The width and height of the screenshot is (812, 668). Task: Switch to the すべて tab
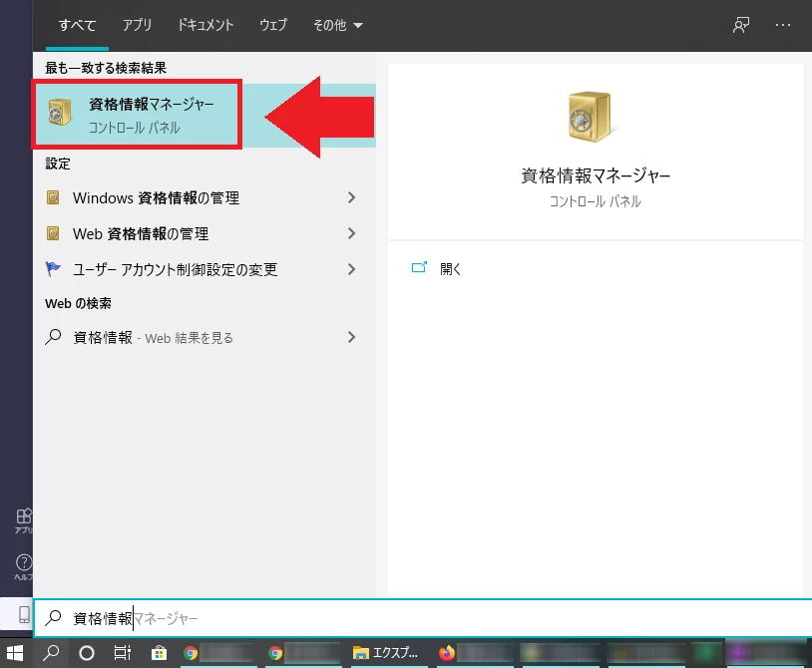[x=77, y=25]
